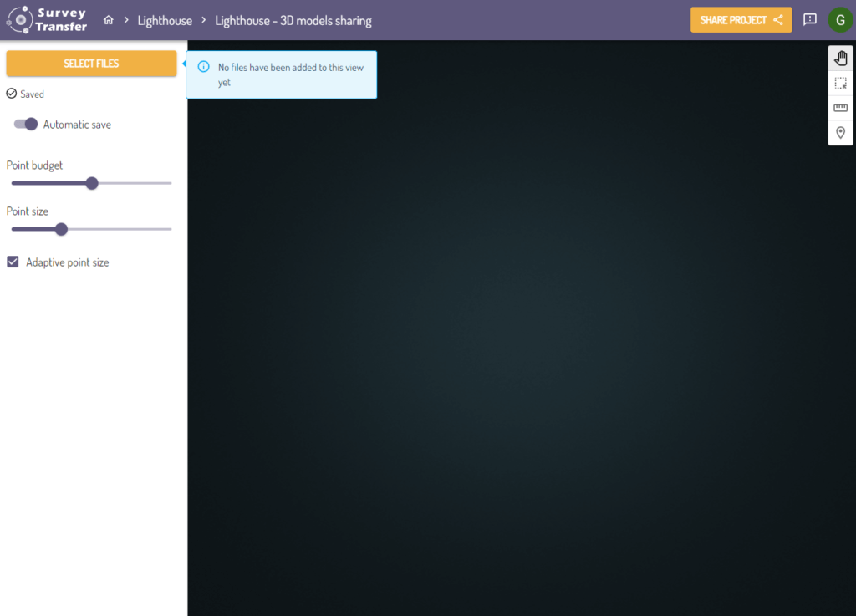Click the Saved status checkmark icon
This screenshot has width=856, height=616.
12,94
